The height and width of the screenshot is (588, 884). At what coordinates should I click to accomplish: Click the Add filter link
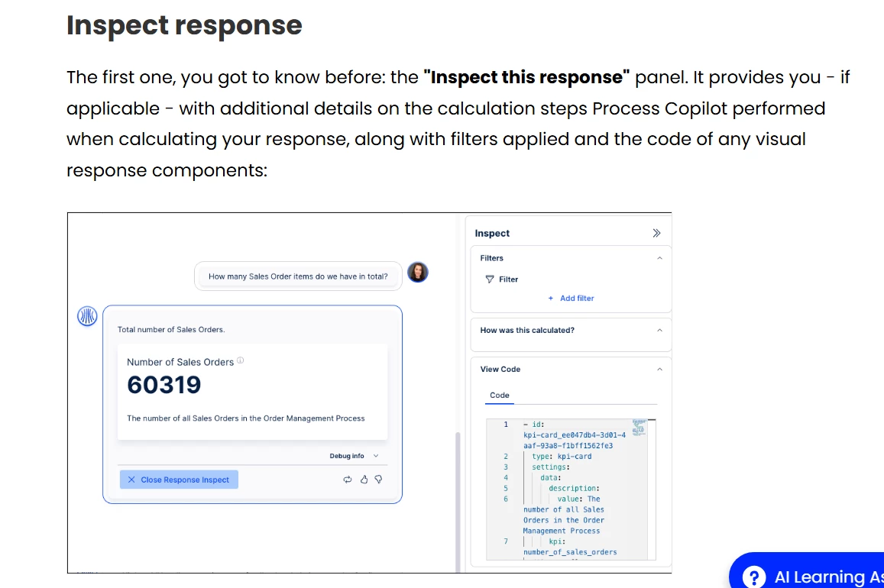click(572, 299)
